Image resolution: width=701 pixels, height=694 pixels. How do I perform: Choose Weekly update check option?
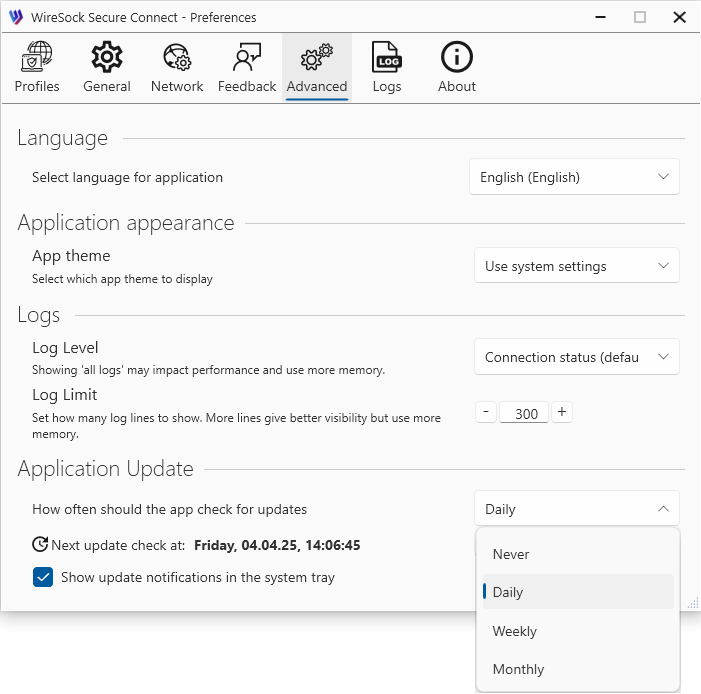[578, 631]
